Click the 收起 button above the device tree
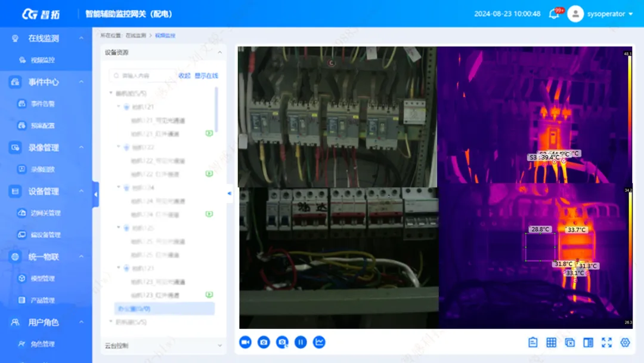 [185, 75]
